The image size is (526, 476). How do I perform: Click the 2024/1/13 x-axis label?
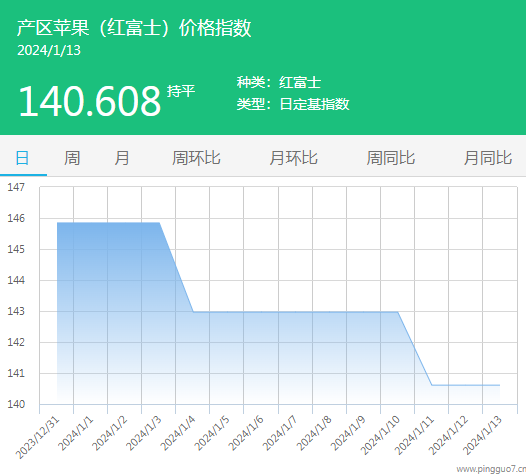click(482, 435)
